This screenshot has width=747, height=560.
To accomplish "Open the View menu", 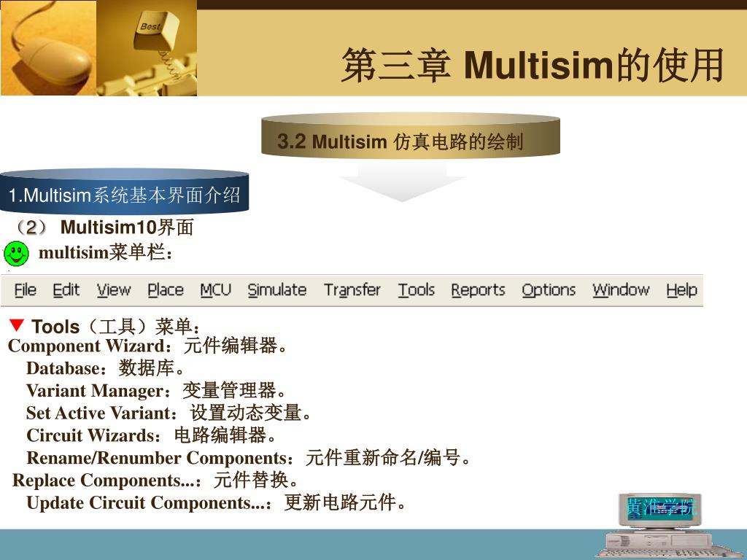I will pyautogui.click(x=114, y=289).
